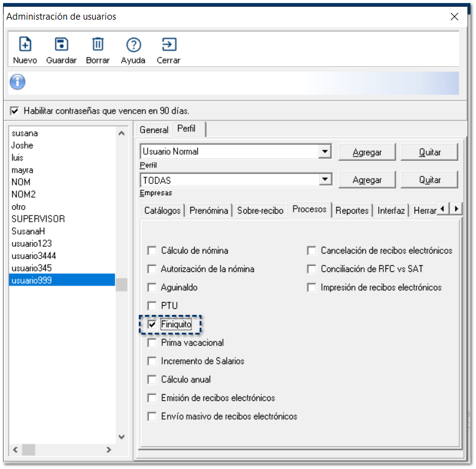Select user otro in list
476x469 pixels.
62,207
